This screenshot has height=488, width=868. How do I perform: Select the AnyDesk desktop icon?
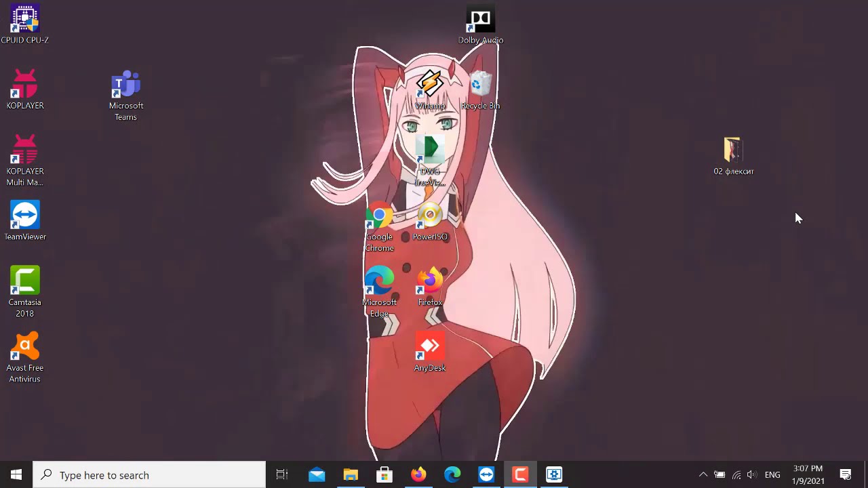point(430,352)
